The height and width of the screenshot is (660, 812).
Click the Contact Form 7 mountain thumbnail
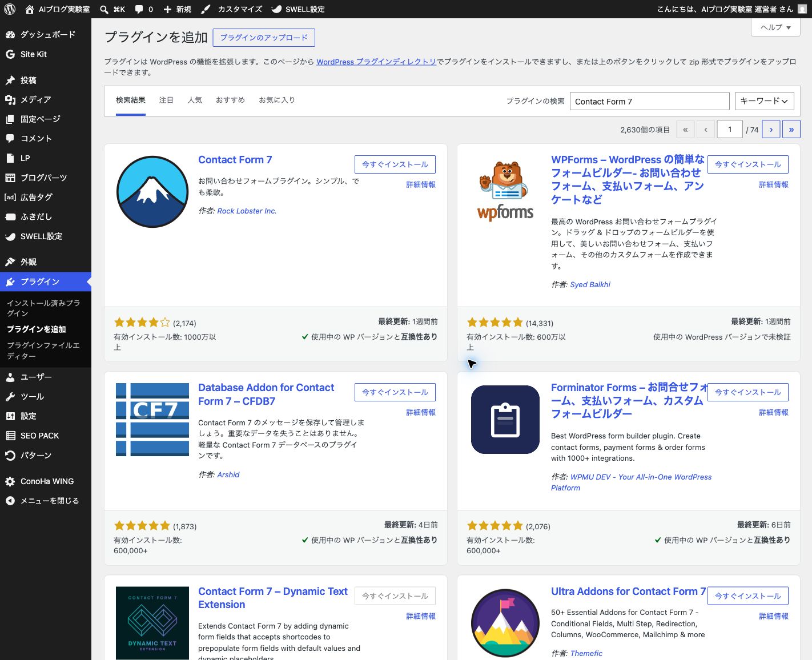tap(152, 191)
